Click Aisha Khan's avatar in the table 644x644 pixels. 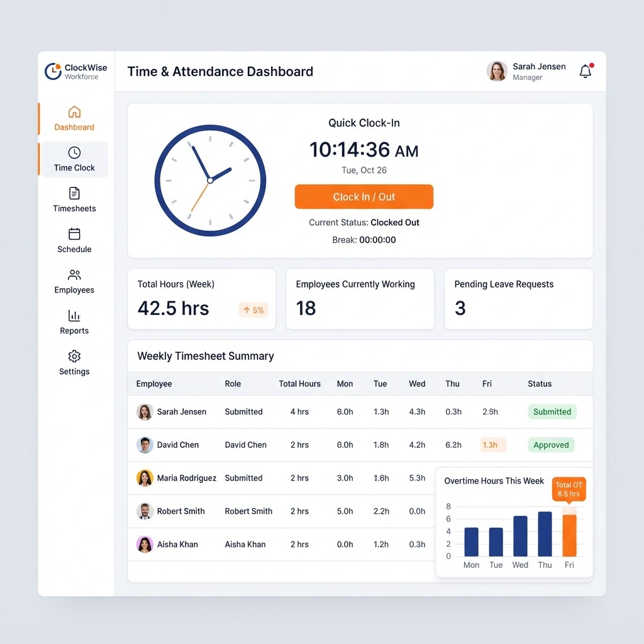[x=145, y=545]
